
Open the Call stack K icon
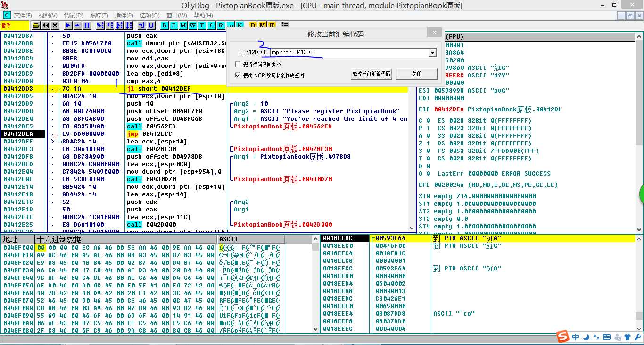(x=240, y=25)
